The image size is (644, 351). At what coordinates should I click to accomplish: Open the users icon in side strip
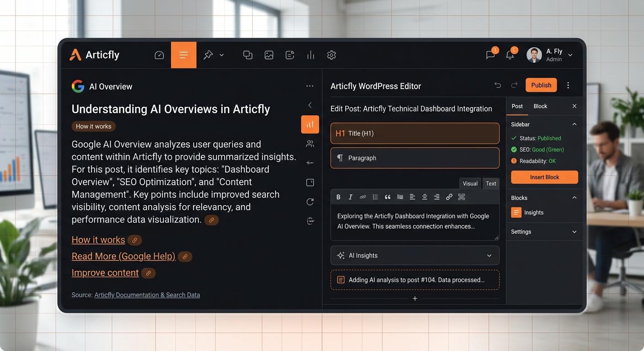click(310, 144)
